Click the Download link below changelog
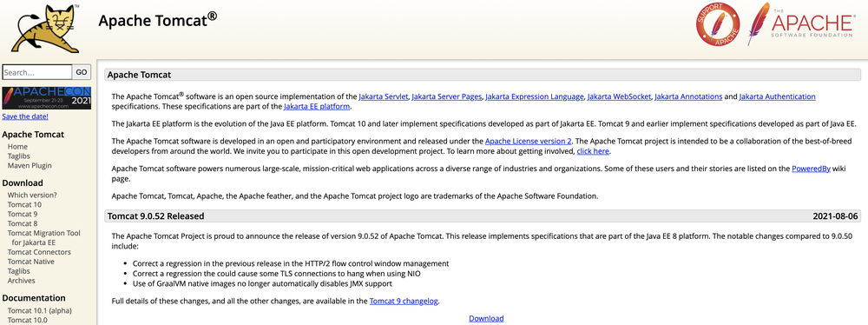Screen dimensions: 868x325 [486, 318]
